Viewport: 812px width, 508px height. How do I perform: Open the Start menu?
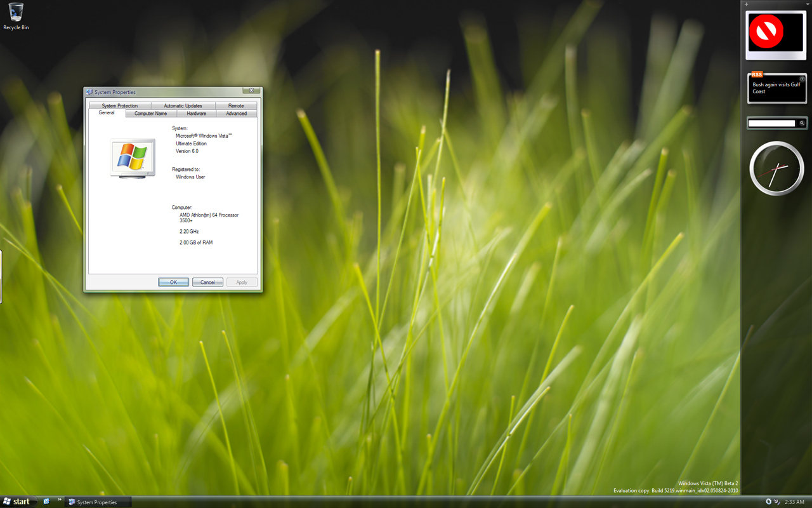pos(16,502)
